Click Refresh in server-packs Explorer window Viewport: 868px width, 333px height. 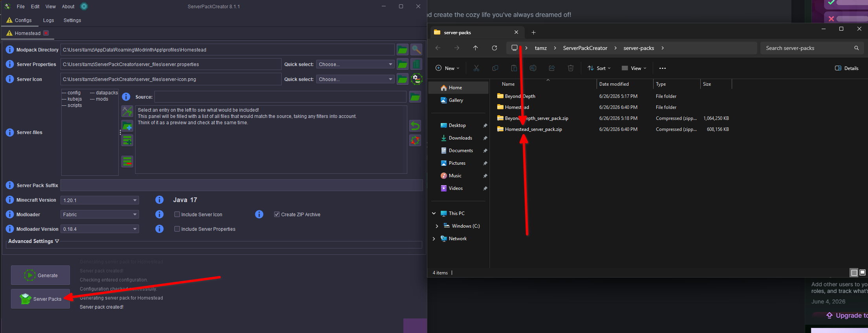click(x=494, y=48)
